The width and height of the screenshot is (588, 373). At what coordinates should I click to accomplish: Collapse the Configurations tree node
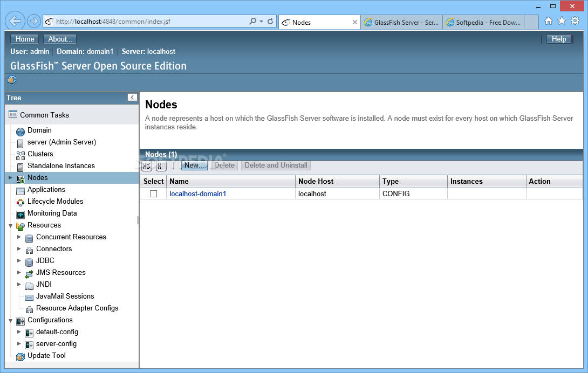click(x=10, y=321)
